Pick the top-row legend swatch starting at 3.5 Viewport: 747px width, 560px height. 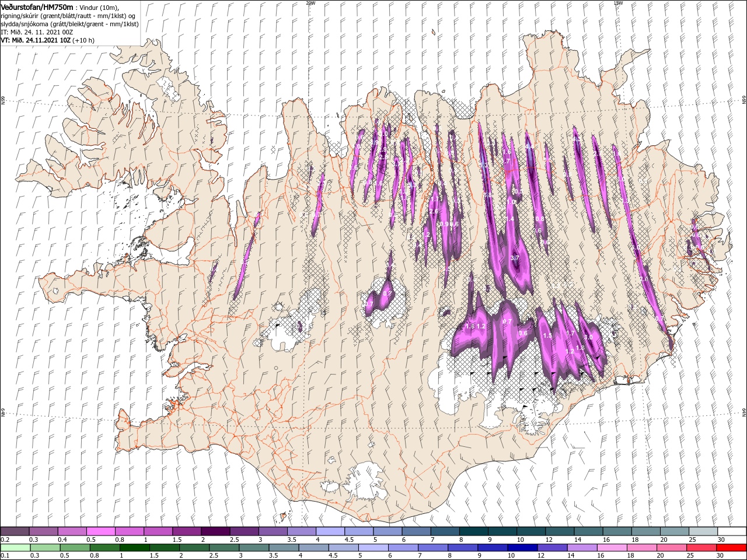click(301, 531)
